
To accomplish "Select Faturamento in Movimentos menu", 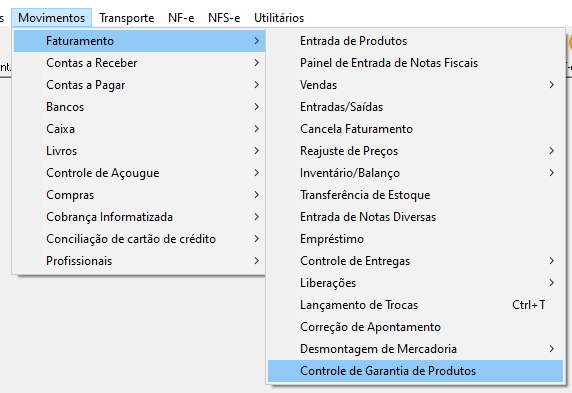I will point(139,41).
